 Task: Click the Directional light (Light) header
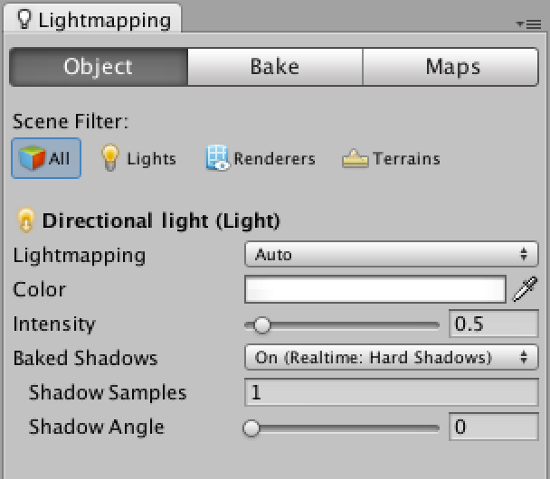tap(161, 221)
